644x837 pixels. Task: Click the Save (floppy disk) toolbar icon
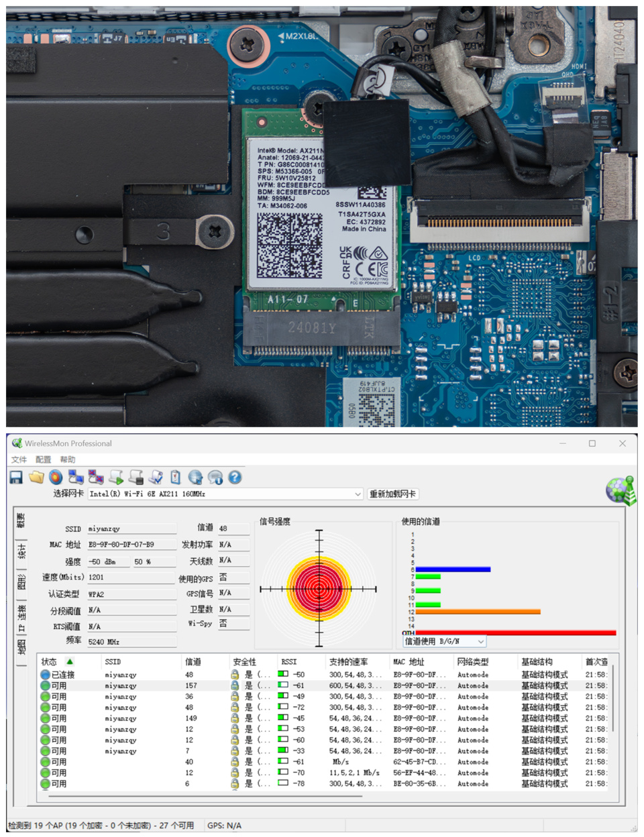[x=16, y=477]
